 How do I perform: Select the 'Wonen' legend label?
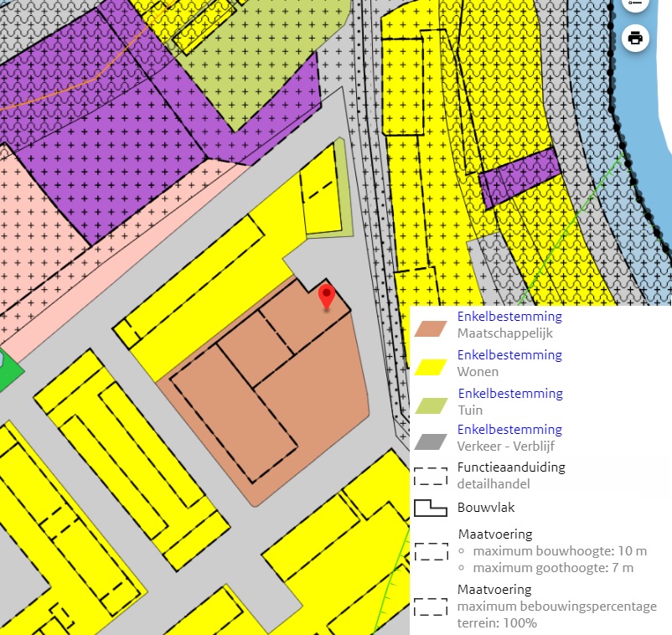pos(478,372)
